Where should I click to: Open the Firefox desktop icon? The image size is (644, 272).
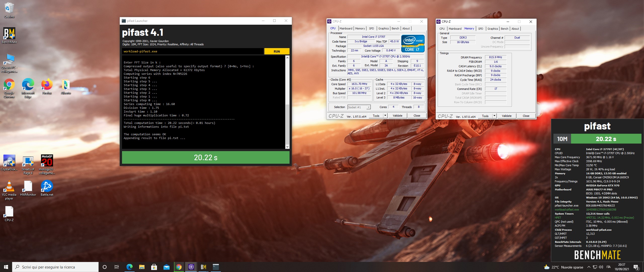tap(47, 86)
